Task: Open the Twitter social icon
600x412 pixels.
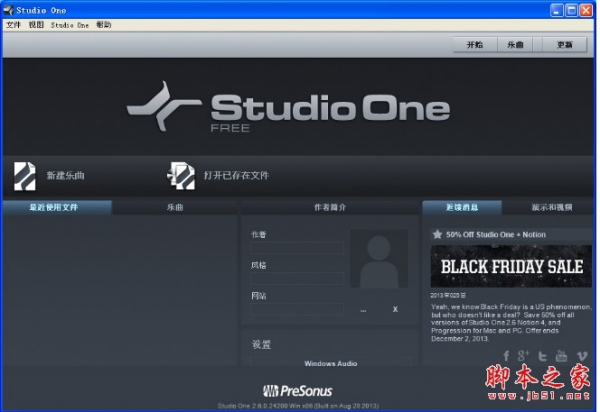Action: 542,356
